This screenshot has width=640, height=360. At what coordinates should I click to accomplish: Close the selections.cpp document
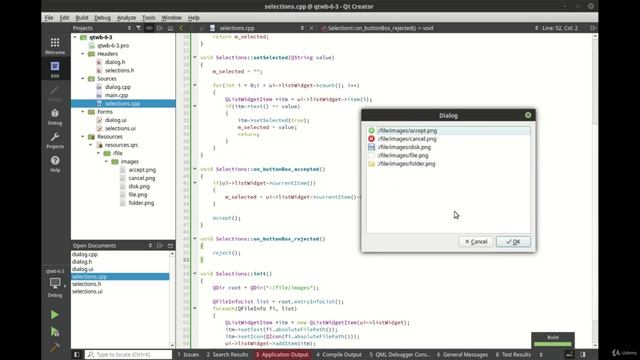(311, 28)
